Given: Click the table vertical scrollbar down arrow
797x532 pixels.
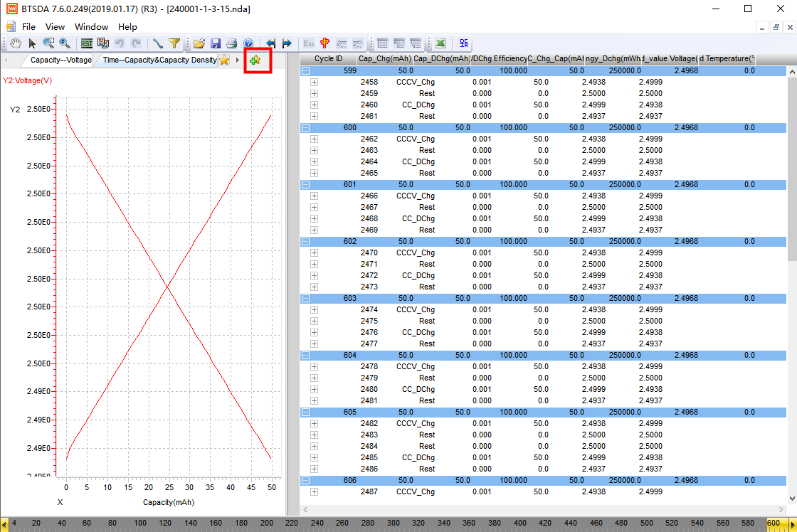Looking at the screenshot, I should point(792,499).
